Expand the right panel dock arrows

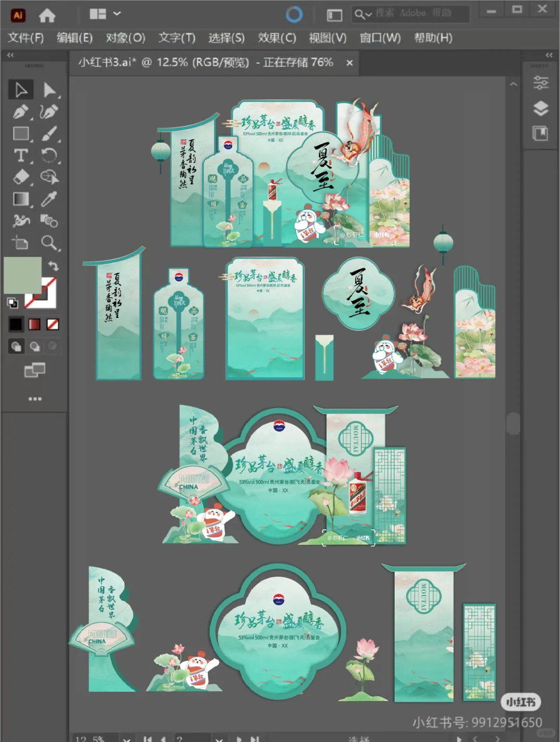point(549,55)
